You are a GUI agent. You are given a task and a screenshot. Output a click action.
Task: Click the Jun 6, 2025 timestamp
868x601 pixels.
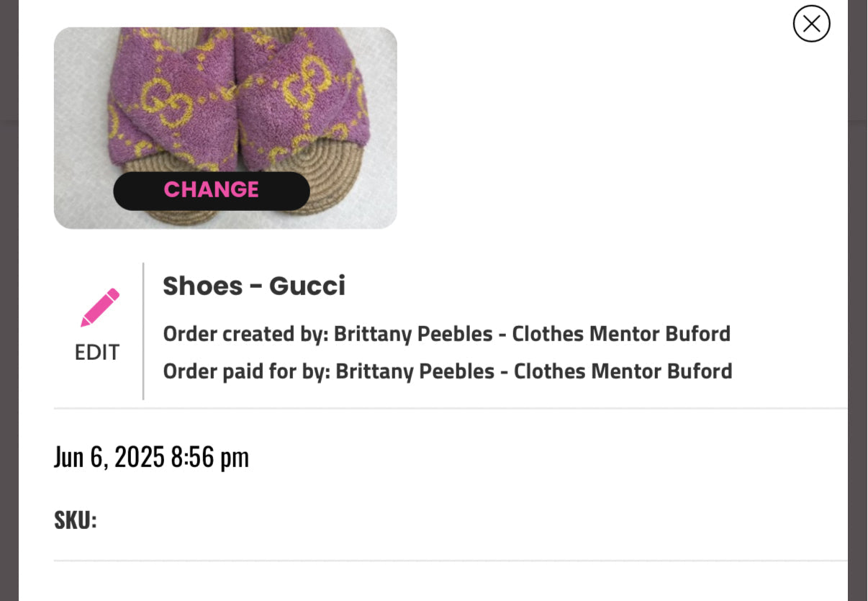click(x=152, y=456)
